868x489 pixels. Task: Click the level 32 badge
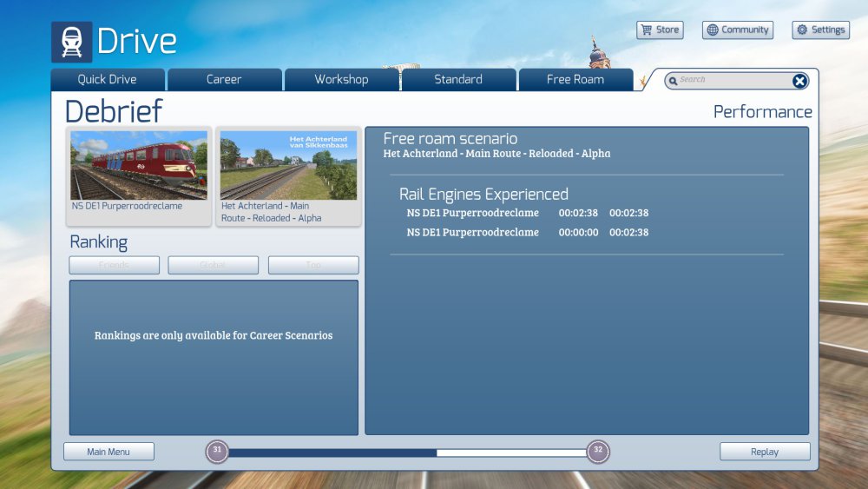[x=598, y=451]
